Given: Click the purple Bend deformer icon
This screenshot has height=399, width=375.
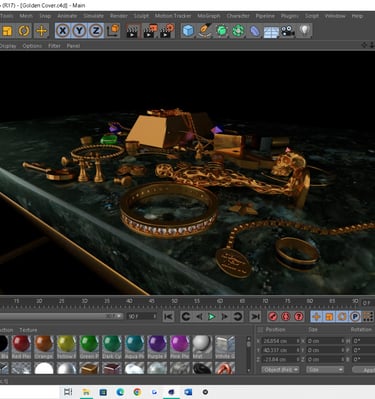Looking at the screenshot, I should click(255, 31).
